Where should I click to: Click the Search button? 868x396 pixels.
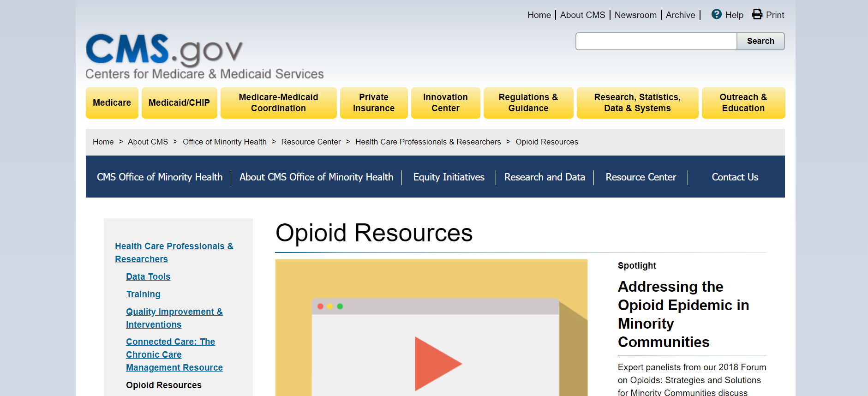click(760, 41)
